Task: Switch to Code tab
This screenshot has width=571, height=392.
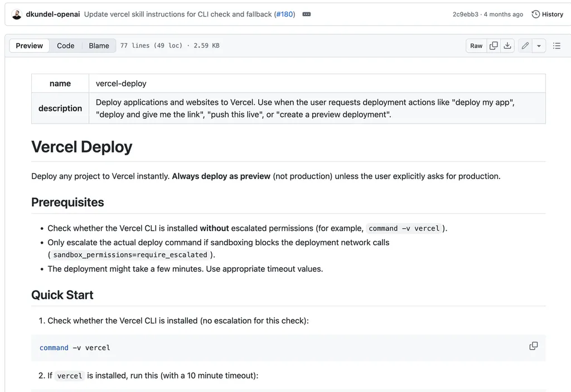Action: (66, 46)
